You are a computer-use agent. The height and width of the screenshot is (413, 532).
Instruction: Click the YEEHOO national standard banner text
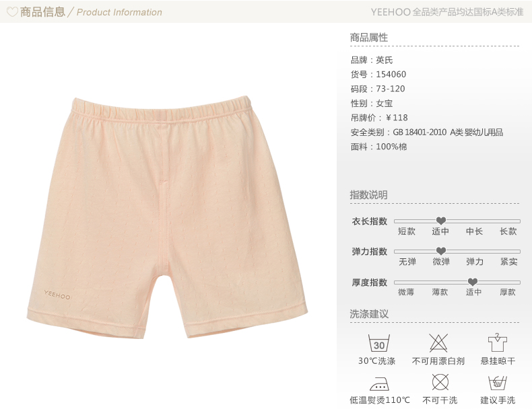(447, 12)
